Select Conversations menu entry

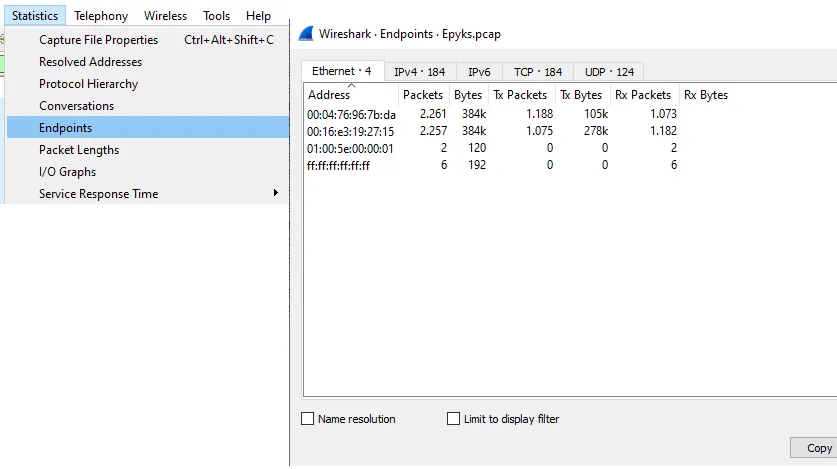(148, 106)
